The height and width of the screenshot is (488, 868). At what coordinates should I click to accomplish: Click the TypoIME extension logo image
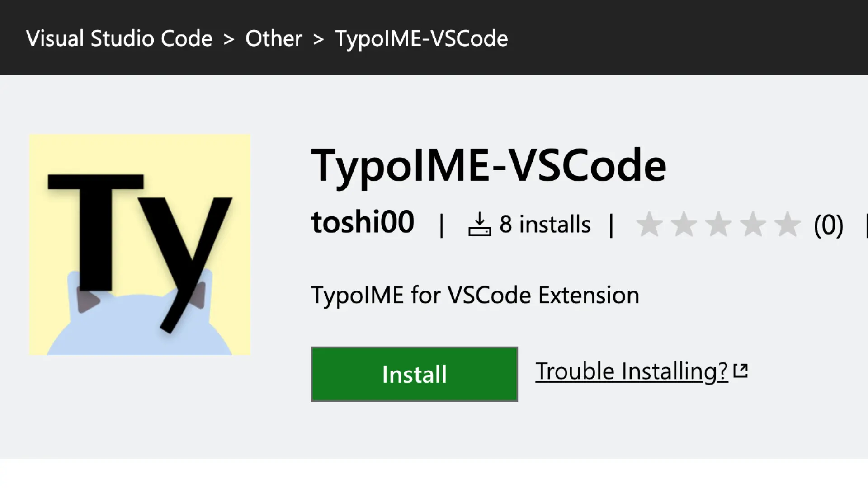pos(140,244)
